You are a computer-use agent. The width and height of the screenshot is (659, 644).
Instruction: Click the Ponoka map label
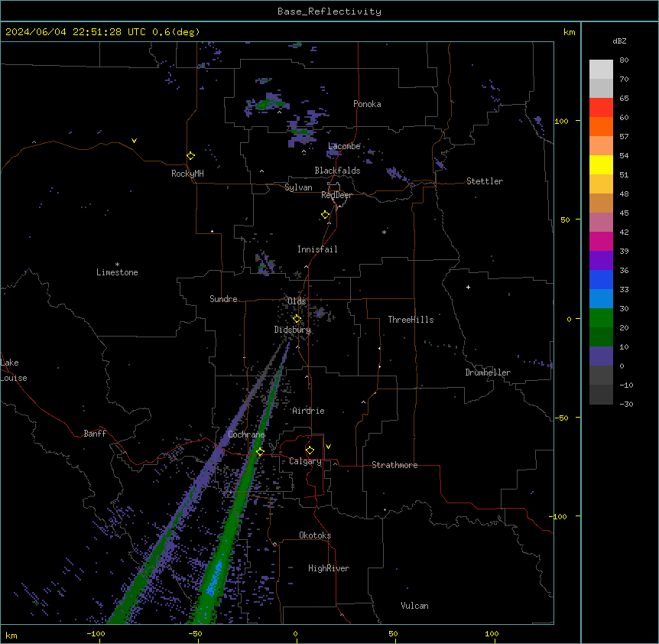367,104
